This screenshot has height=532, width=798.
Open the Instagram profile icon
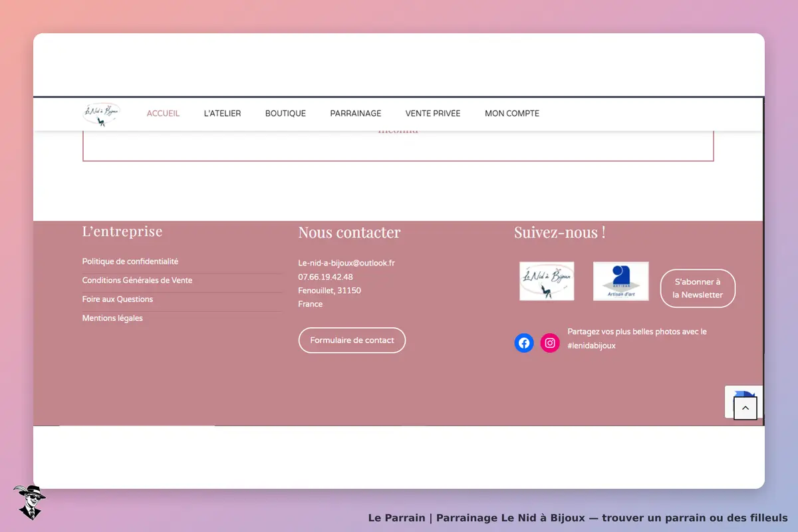tap(550, 343)
